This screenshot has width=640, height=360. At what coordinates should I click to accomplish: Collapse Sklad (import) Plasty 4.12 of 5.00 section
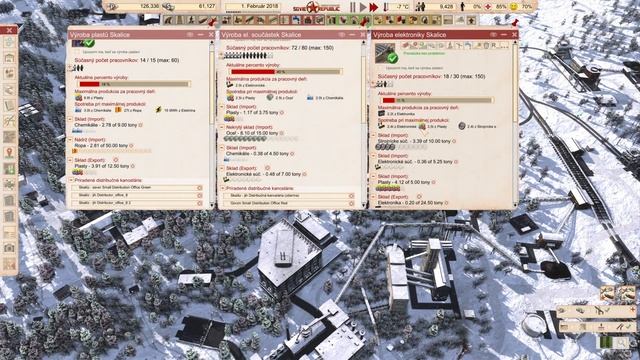coord(373,176)
